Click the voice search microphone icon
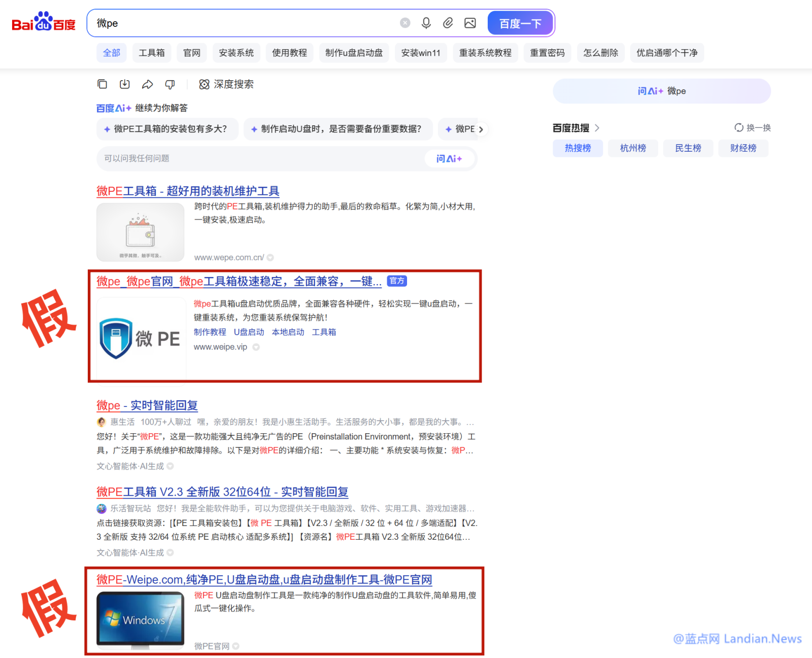The height and width of the screenshot is (658, 812). tap(426, 23)
